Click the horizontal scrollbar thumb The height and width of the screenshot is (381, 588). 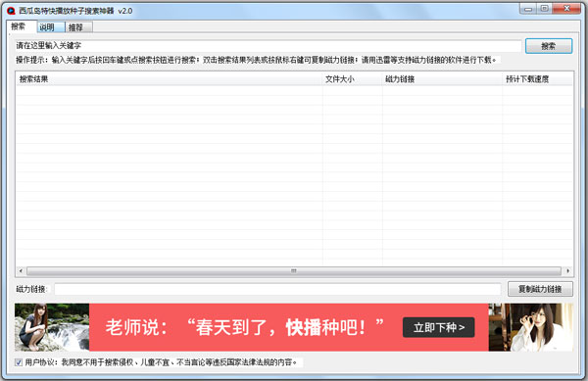(x=294, y=270)
